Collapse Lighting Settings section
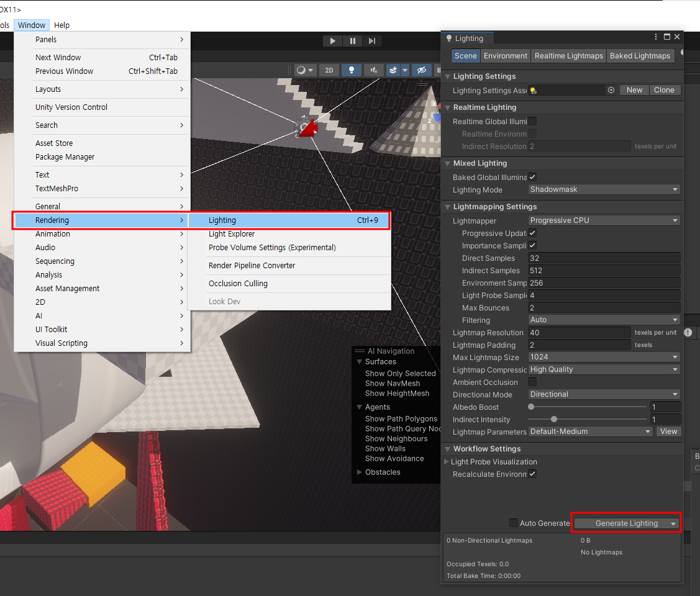Viewport: 700px width, 596px height. 447,77
